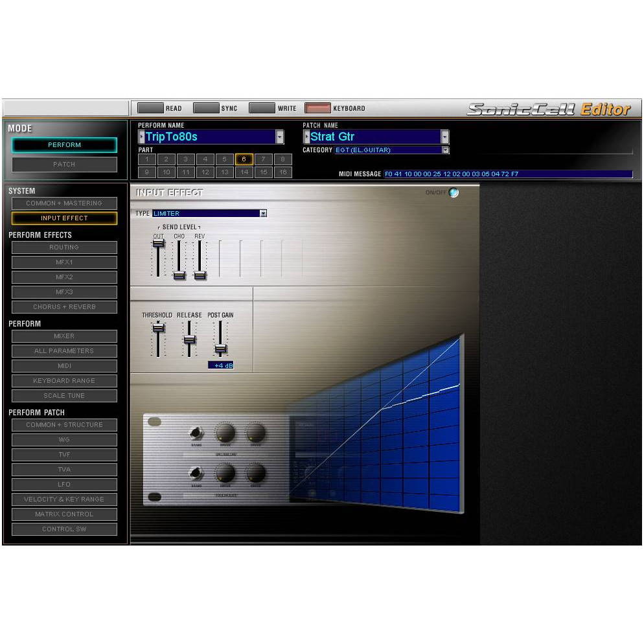This screenshot has height=644, width=644.
Task: Open CHORUS + REVERB page
Action: point(65,307)
